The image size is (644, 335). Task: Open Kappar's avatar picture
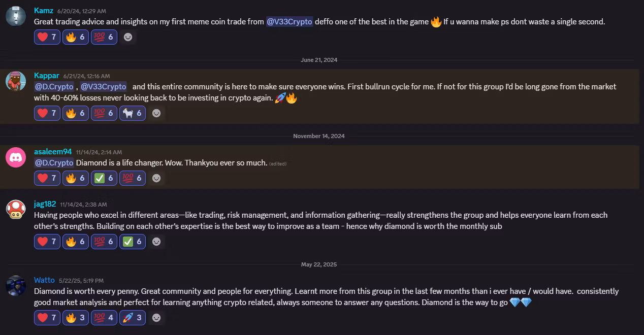(x=16, y=81)
